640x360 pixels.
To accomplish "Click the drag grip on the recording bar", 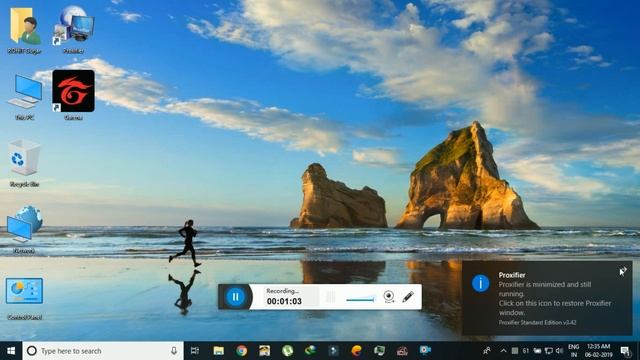I will (x=331, y=297).
